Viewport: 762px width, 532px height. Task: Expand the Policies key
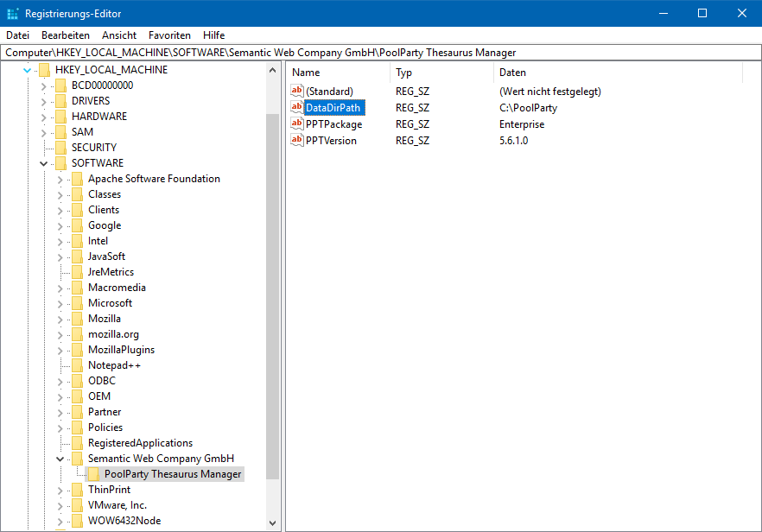(x=60, y=428)
